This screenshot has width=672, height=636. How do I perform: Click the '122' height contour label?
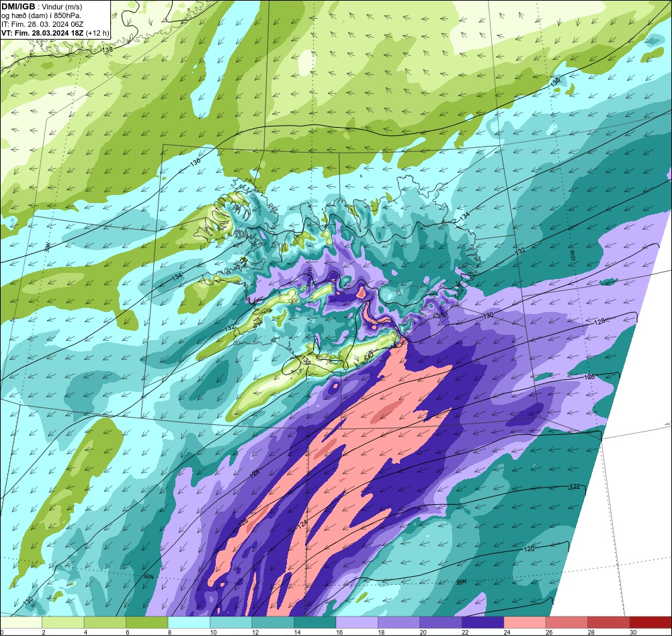(x=575, y=486)
